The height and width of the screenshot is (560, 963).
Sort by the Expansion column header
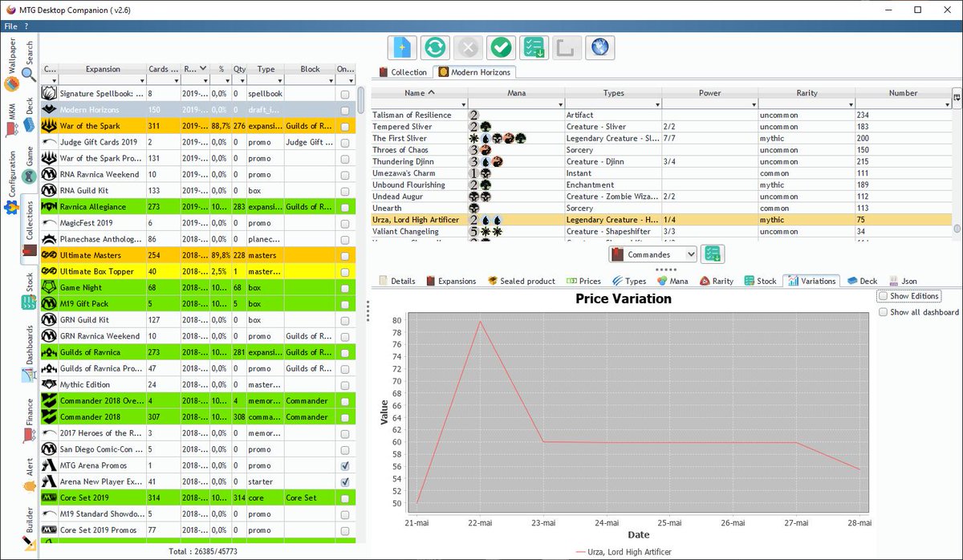pos(103,69)
